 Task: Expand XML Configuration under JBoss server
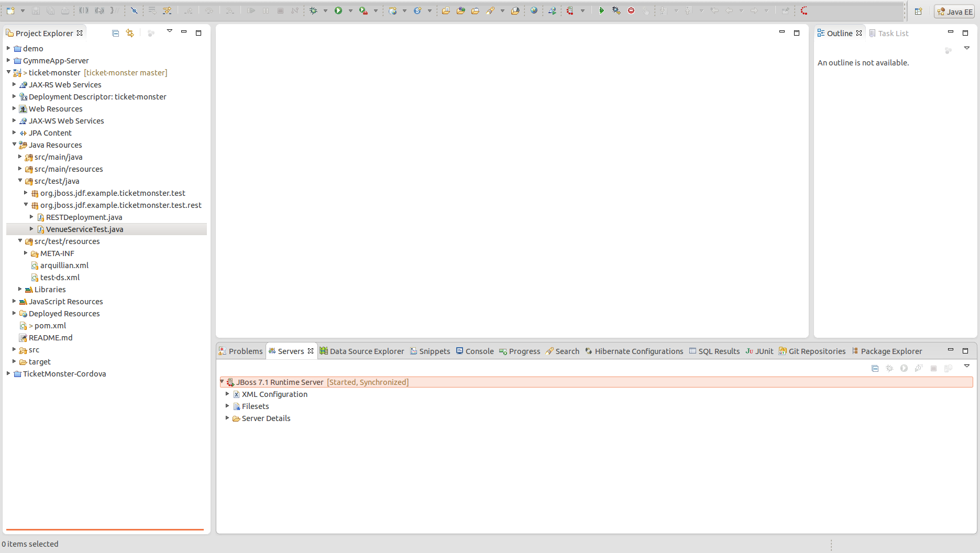[x=227, y=394]
